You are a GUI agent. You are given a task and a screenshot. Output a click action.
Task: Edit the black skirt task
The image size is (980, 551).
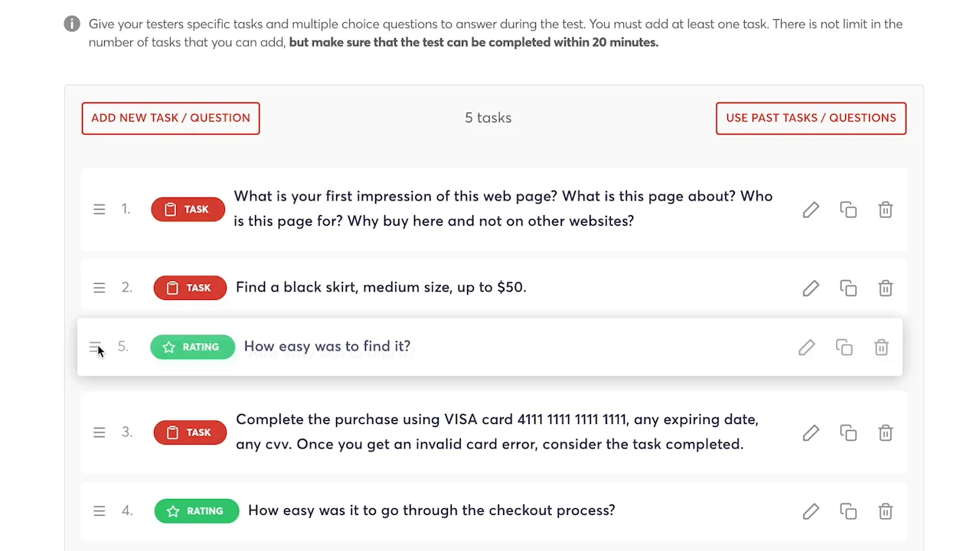811,289
